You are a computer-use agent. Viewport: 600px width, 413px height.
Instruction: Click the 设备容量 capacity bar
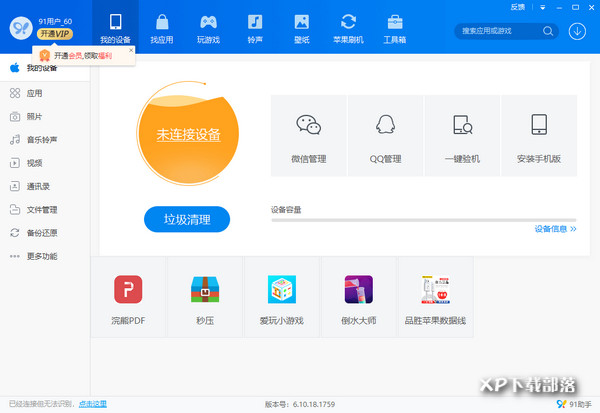(424, 220)
